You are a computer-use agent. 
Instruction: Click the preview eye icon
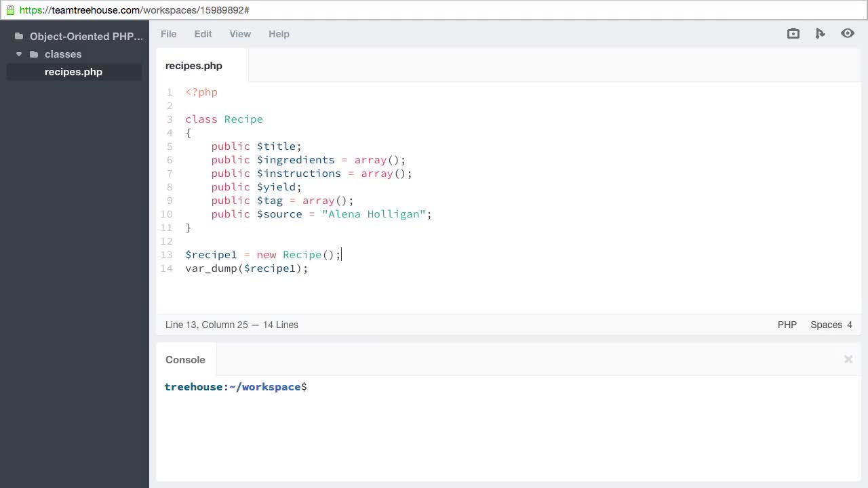pyautogui.click(x=848, y=33)
